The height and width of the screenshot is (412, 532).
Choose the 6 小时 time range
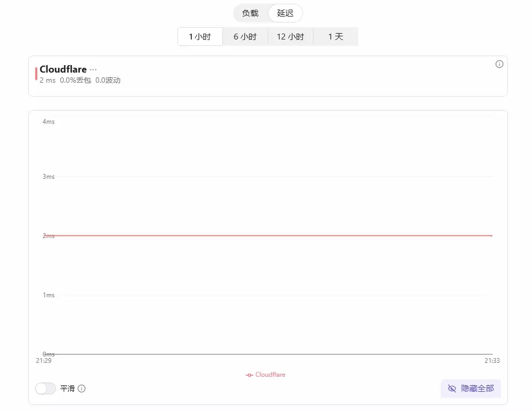pos(245,37)
